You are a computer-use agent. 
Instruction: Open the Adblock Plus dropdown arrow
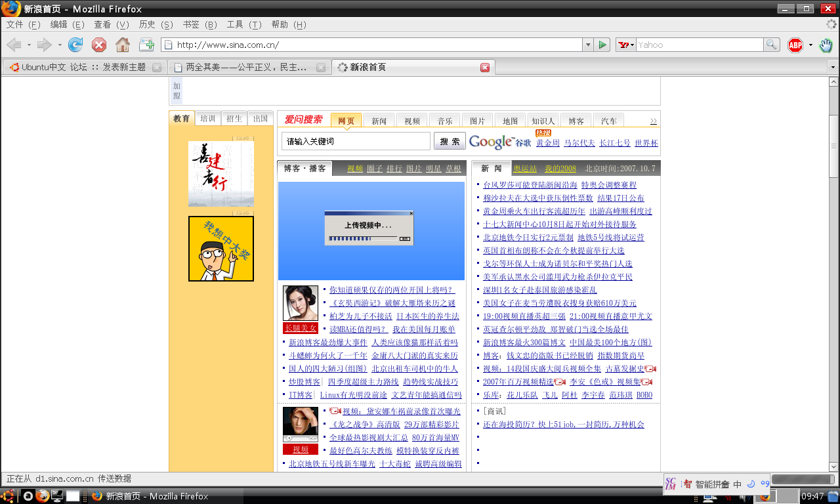point(810,45)
